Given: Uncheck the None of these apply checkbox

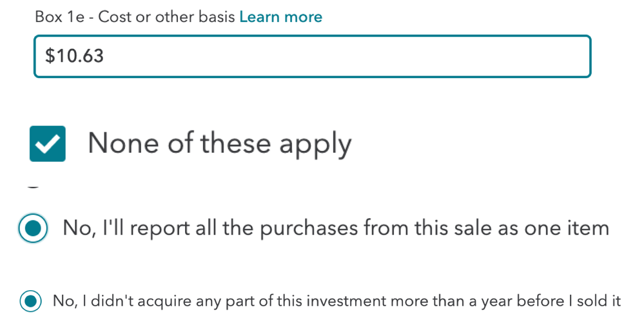Looking at the screenshot, I should 47,143.
